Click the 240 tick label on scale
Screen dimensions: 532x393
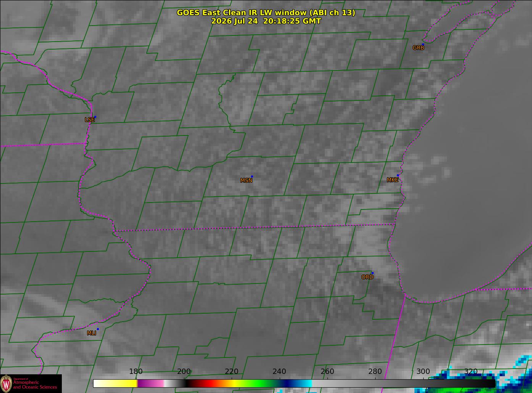[279, 372]
